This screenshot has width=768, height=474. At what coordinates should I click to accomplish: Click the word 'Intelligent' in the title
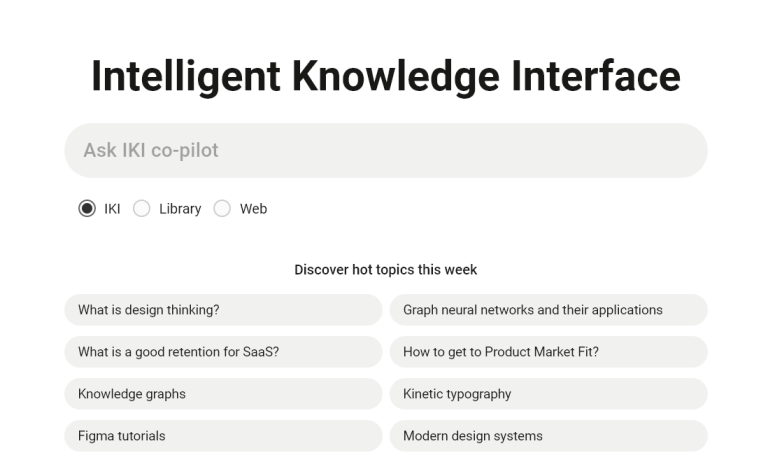(x=186, y=76)
